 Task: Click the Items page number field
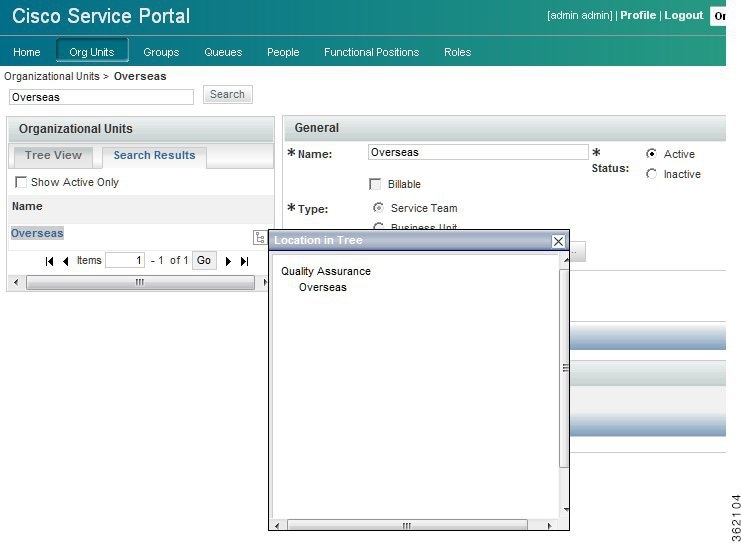pyautogui.click(x=125, y=260)
